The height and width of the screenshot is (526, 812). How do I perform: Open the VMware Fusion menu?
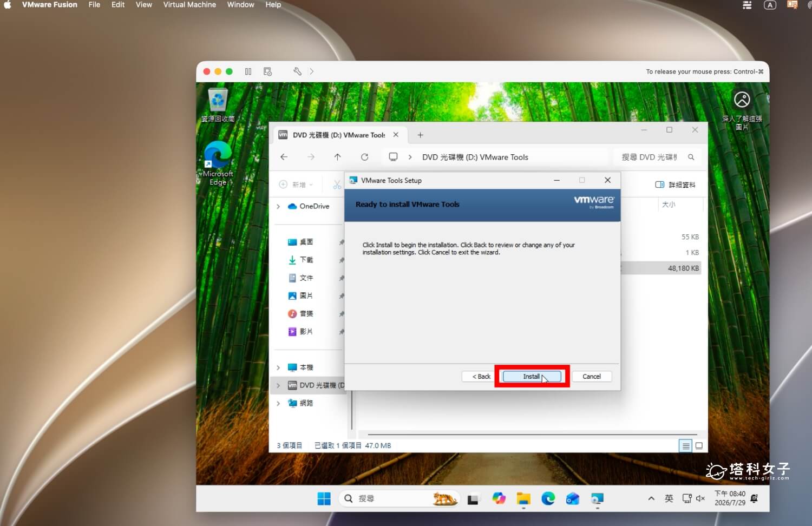click(x=49, y=5)
